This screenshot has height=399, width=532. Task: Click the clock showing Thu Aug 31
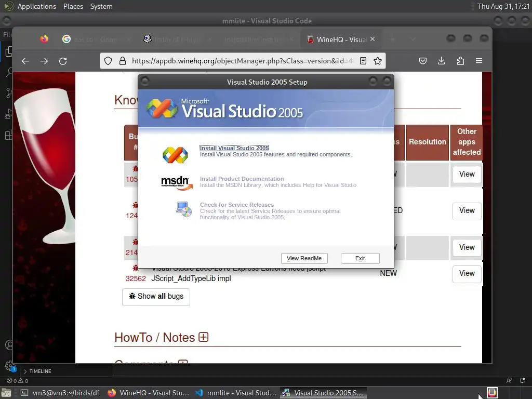point(503,6)
